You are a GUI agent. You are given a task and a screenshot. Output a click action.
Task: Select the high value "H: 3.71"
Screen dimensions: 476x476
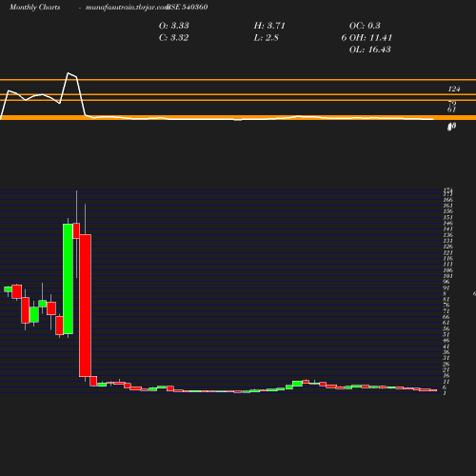[269, 26]
